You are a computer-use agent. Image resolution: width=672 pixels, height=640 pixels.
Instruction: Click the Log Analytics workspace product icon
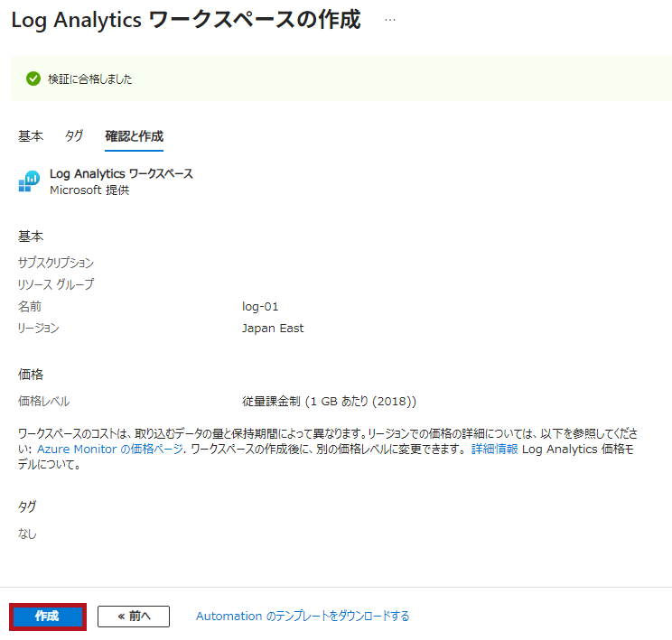coord(29,181)
